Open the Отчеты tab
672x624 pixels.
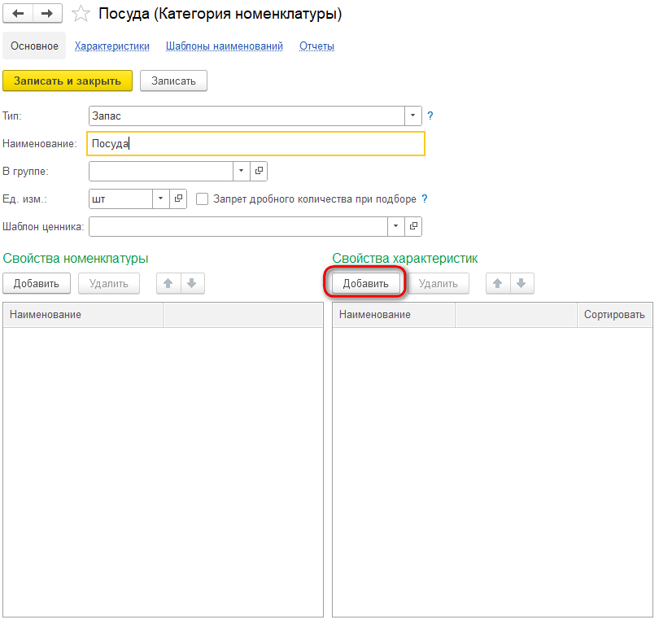pos(316,46)
